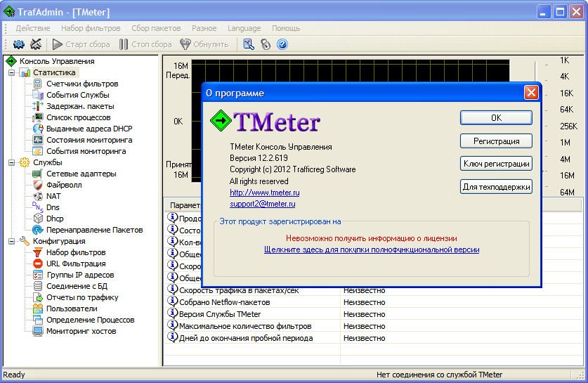
Task: Collapse the Статистика tree node
Action: pyautogui.click(x=12, y=72)
